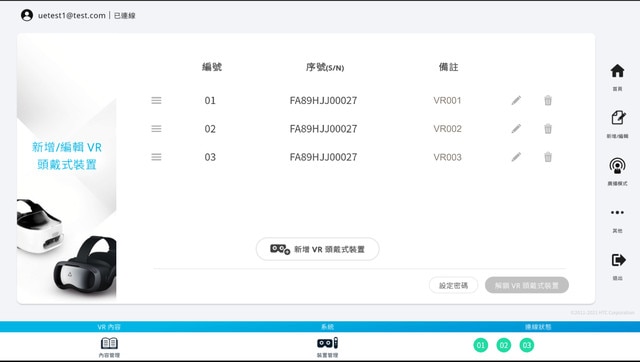The image size is (640, 362).
Task: Open the home icon in the sidebar
Action: click(x=617, y=71)
